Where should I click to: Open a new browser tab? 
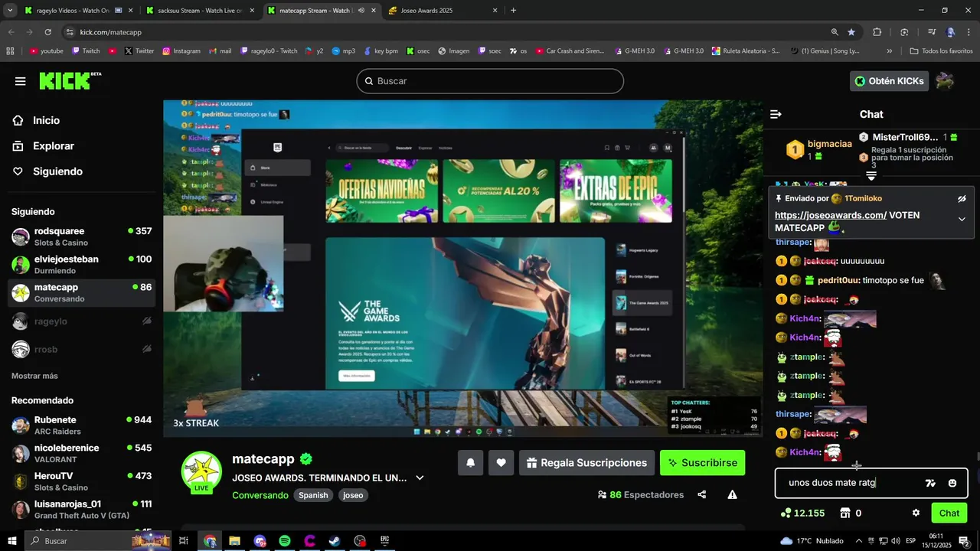(513, 11)
